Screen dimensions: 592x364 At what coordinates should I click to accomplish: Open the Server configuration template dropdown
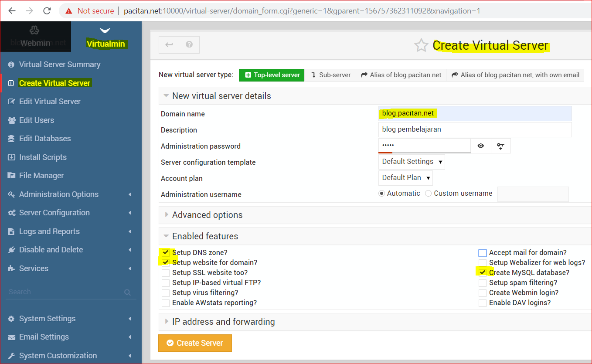click(412, 162)
